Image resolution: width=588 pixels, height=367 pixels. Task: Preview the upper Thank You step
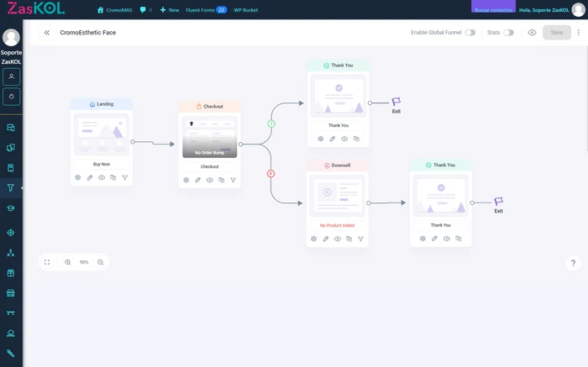pos(344,139)
